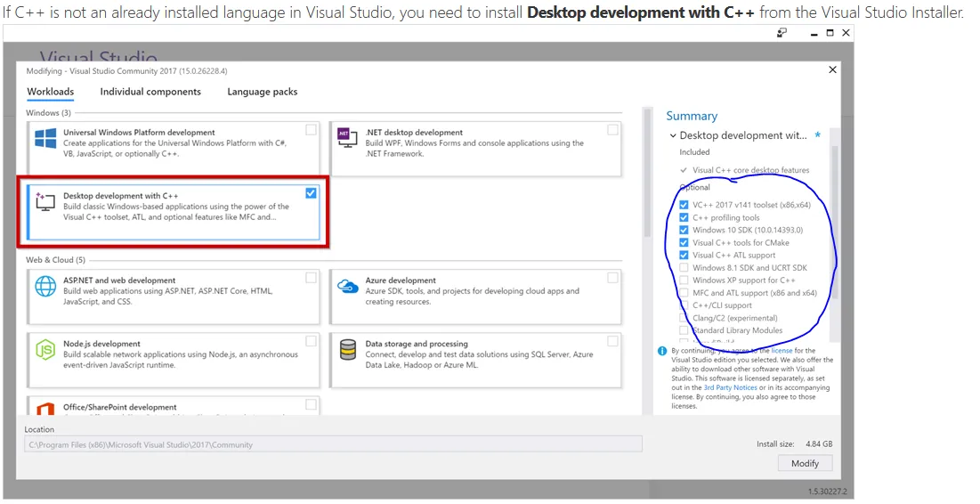Check ASP.NET and web development workload

pos(311,278)
